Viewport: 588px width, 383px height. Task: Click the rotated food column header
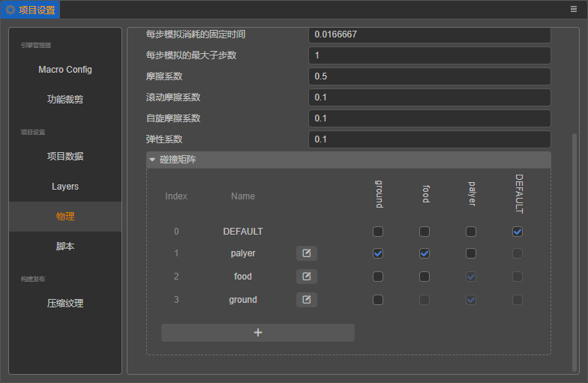(x=426, y=193)
